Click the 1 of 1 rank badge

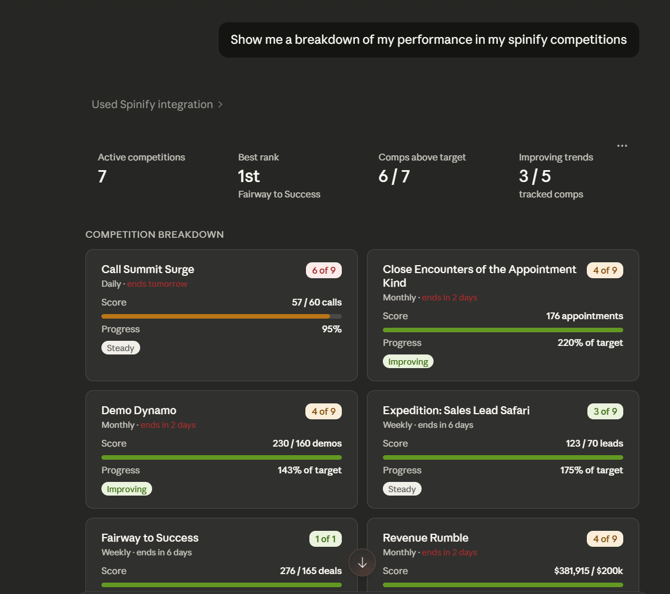click(325, 539)
